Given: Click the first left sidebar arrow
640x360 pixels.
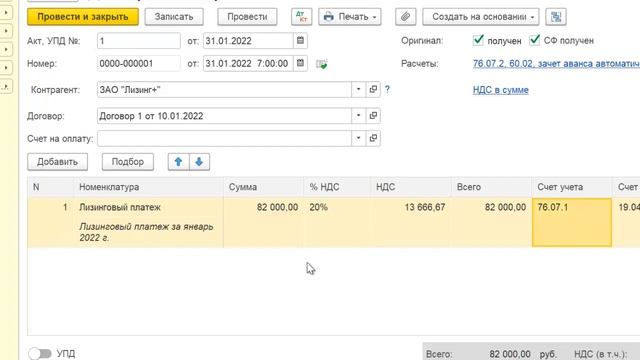Looking at the screenshot, I should click(6, 13).
